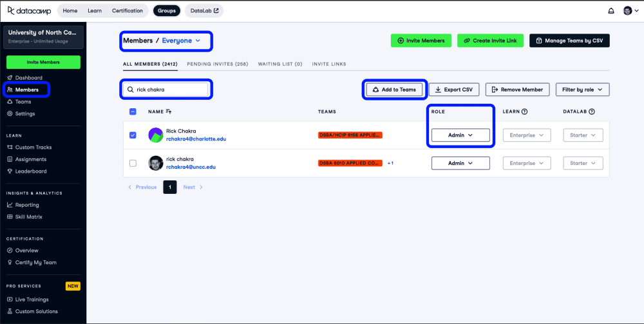Click the red DSBA/HCIP team tag

pyautogui.click(x=350, y=135)
